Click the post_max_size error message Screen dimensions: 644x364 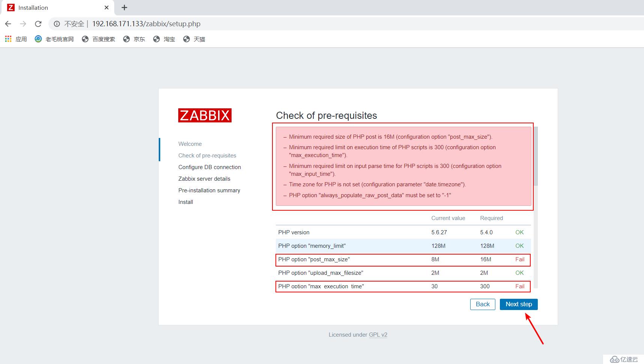tap(390, 137)
